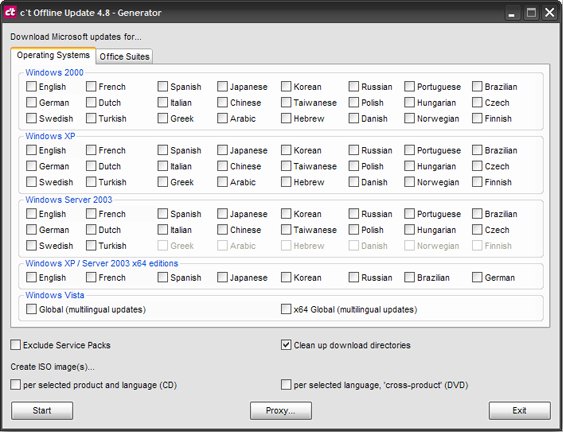Check Korean under x64 editions
The width and height of the screenshot is (563, 432).
[286, 277]
